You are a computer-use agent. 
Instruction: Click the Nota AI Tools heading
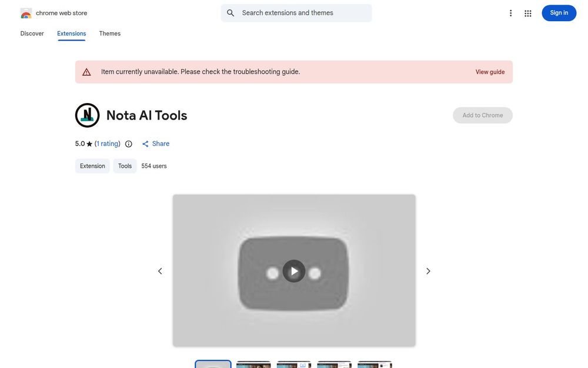146,115
